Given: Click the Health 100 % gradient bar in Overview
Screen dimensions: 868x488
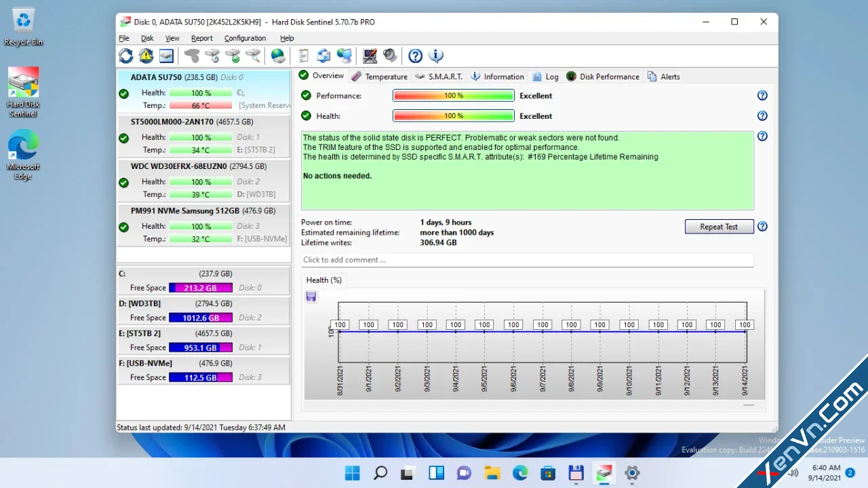Looking at the screenshot, I should point(454,116).
